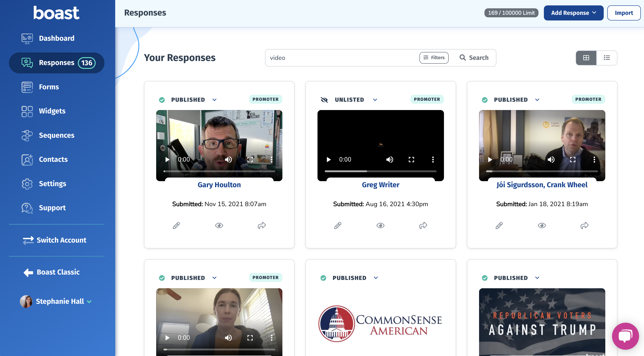Image resolution: width=644 pixels, height=356 pixels.
Task: Expand the status dropdown on Greg Writer's card
Action: coord(375,99)
